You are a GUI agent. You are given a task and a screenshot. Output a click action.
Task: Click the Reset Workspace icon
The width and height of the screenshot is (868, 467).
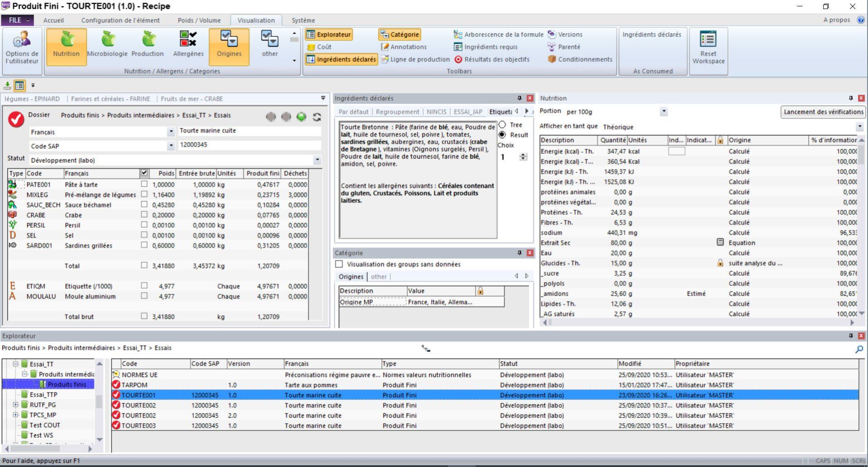click(x=708, y=47)
